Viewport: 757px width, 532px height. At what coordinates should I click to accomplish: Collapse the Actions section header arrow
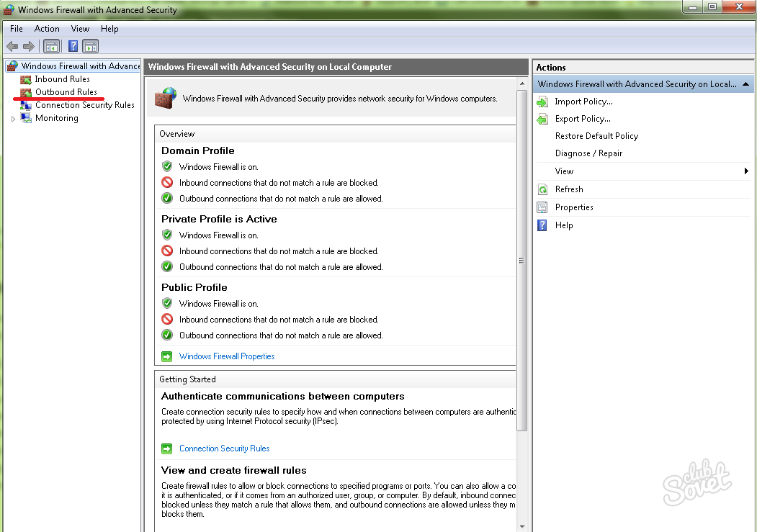745,84
